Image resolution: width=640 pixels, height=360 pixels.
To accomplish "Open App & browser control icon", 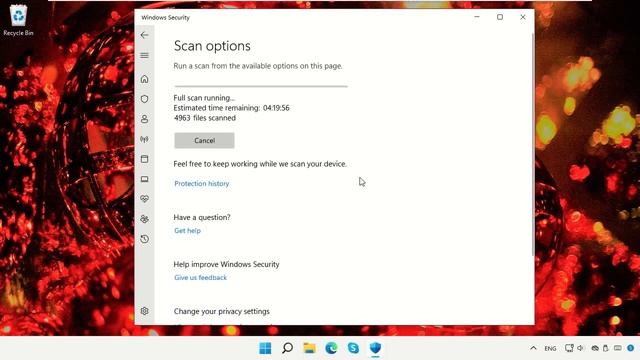I will (144, 159).
